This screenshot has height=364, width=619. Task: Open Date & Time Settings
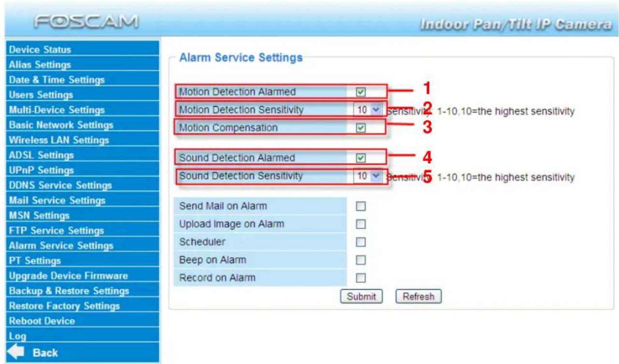point(82,79)
